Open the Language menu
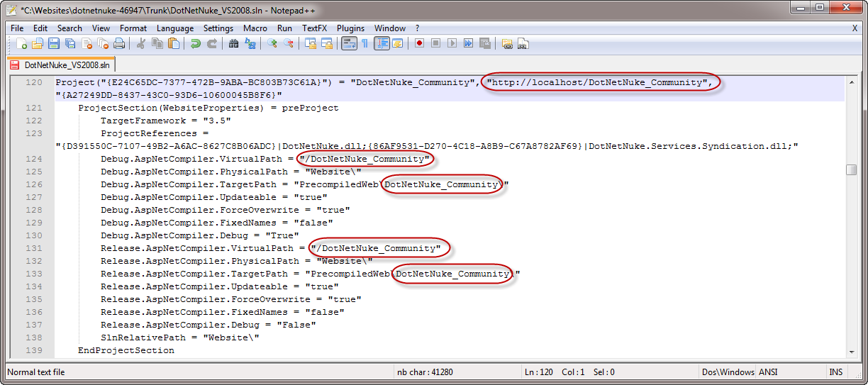Image resolution: width=868 pixels, height=385 pixels. tap(175, 28)
